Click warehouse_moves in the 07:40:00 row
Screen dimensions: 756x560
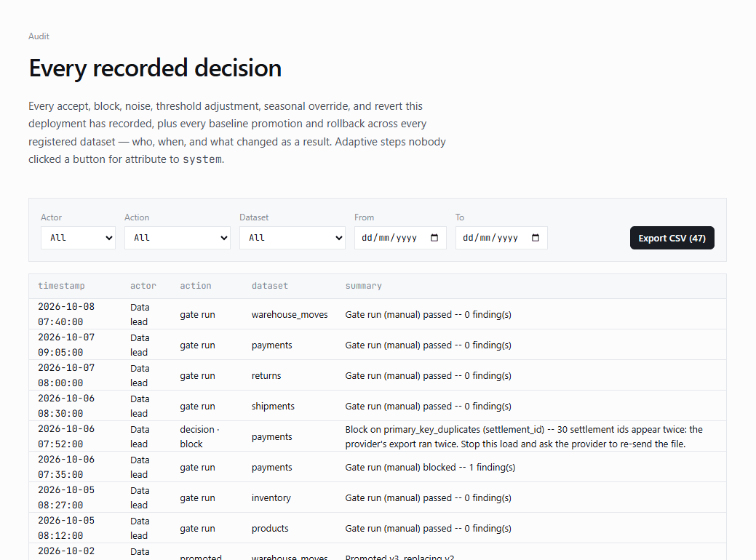[290, 315]
